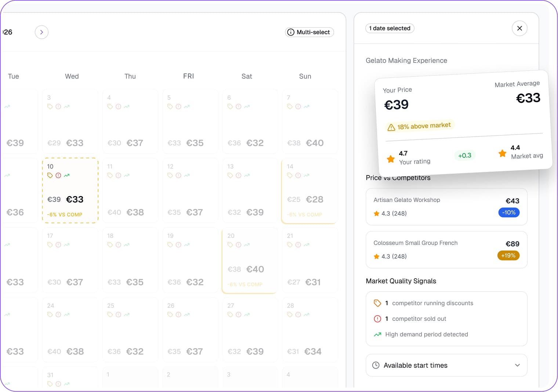Click the sold-out alert icon on day 26
The width and height of the screenshot is (558, 392).
point(178,315)
